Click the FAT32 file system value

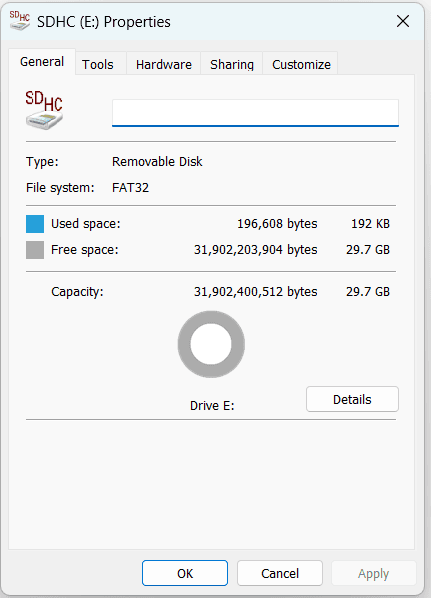pos(130,188)
